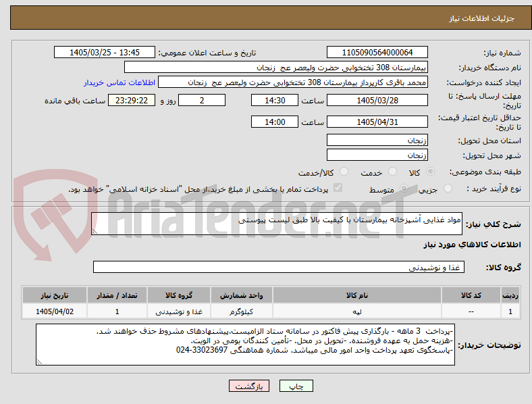
Task: Click the غذا و نوشیدنی table cell
Action: pos(179,311)
